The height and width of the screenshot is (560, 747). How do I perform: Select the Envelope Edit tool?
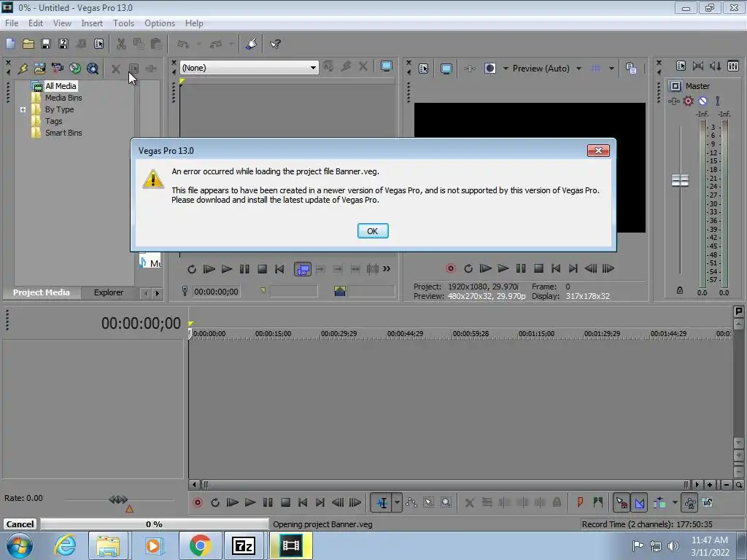(x=411, y=502)
